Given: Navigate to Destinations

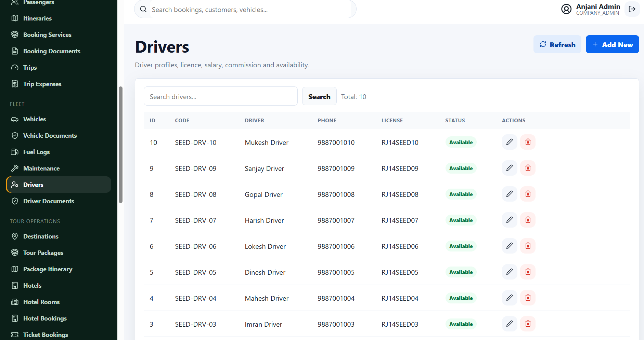Looking at the screenshot, I should 59,236.
